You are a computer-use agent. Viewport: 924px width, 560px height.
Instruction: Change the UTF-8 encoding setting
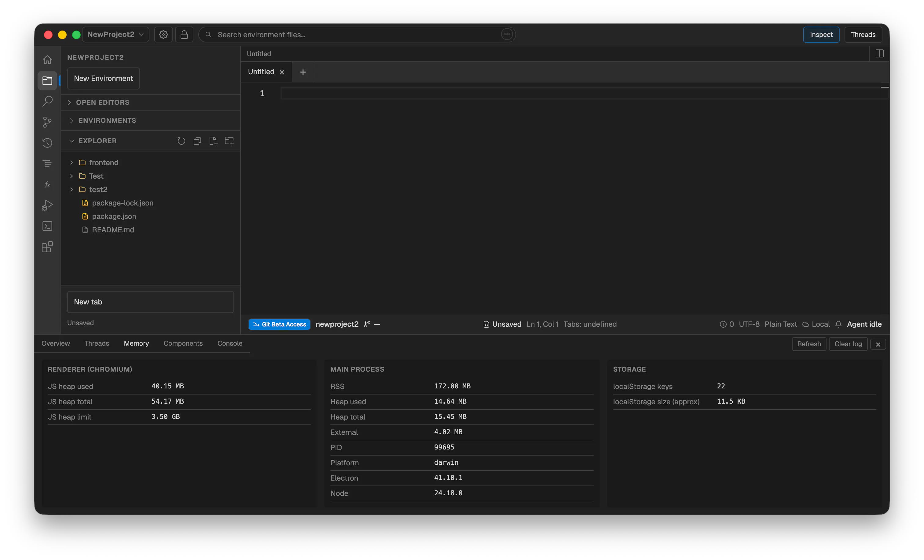point(749,324)
